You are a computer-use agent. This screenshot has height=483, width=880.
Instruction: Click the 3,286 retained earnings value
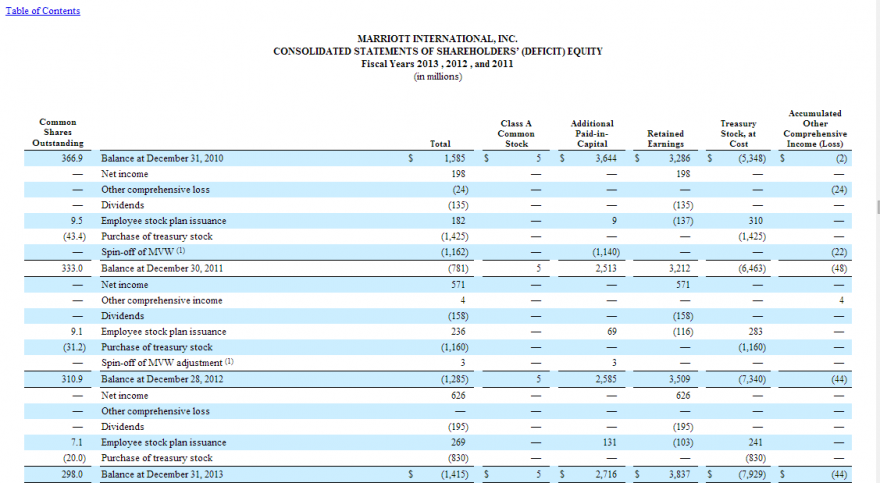(679, 158)
